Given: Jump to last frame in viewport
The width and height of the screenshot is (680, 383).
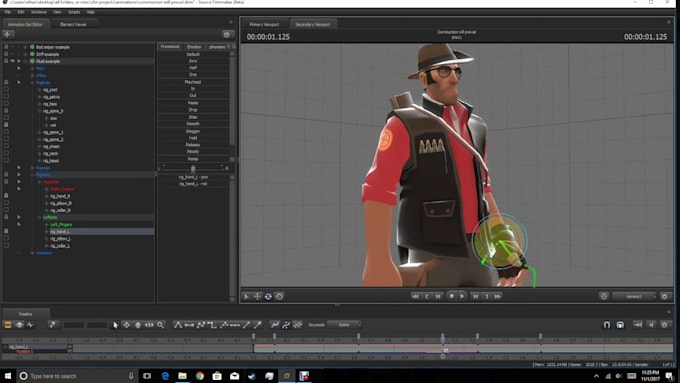Looking at the screenshot, I should tap(497, 296).
